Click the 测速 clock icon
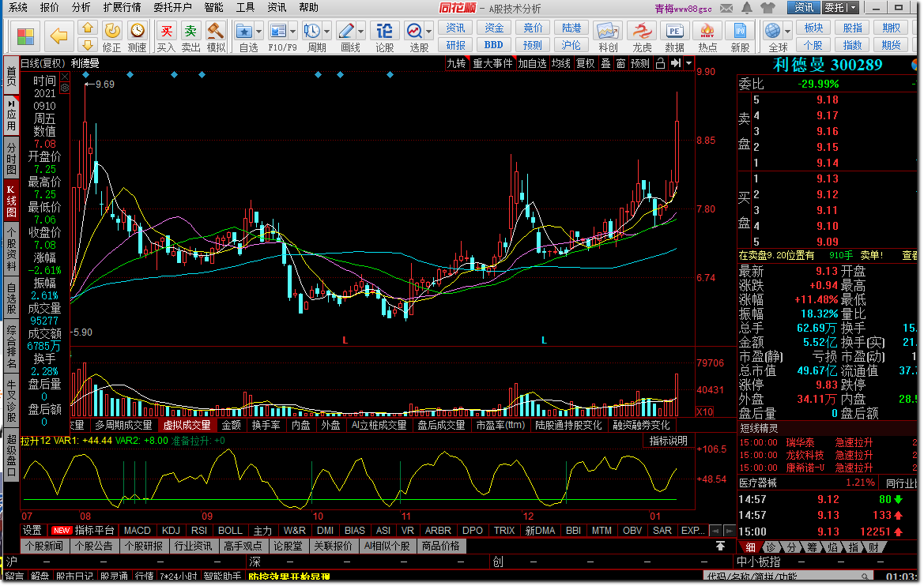Screen dimensions: 924x586 pyautogui.click(x=137, y=31)
